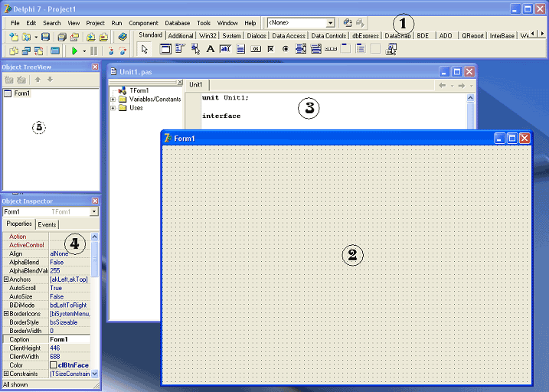Select the CheckBox component in palette

click(270, 49)
